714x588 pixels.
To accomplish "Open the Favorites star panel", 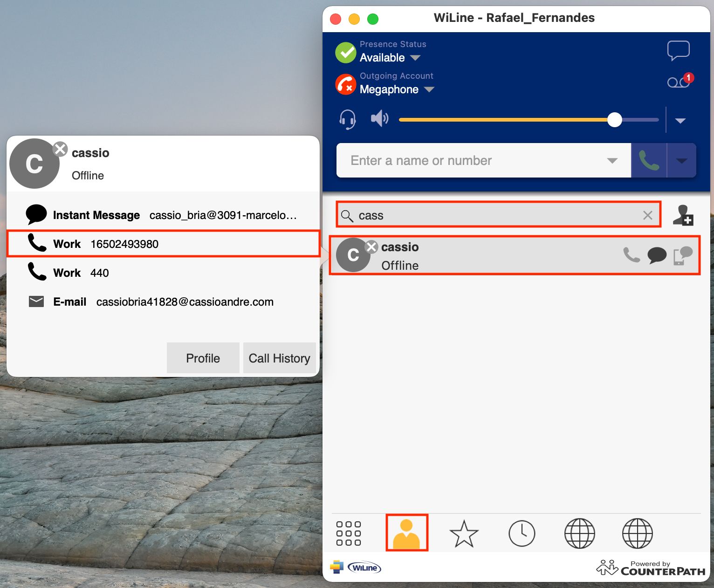I will coord(464,533).
